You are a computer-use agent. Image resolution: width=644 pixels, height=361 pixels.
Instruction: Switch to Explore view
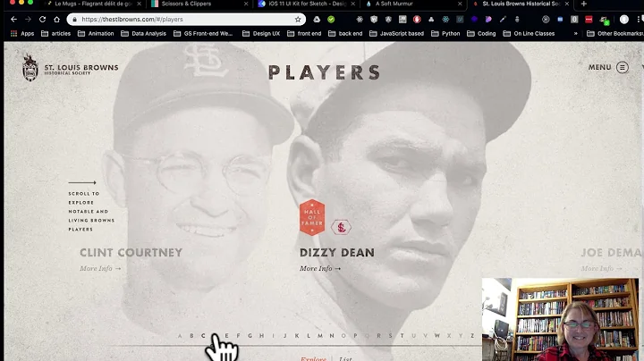click(313, 358)
